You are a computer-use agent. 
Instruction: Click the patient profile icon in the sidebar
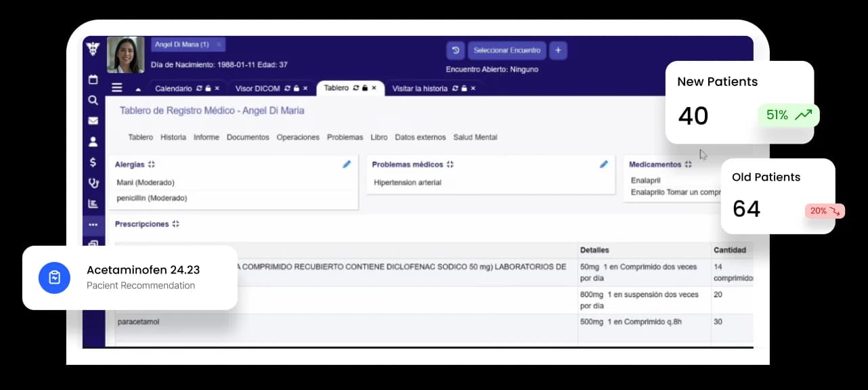pos(93,141)
